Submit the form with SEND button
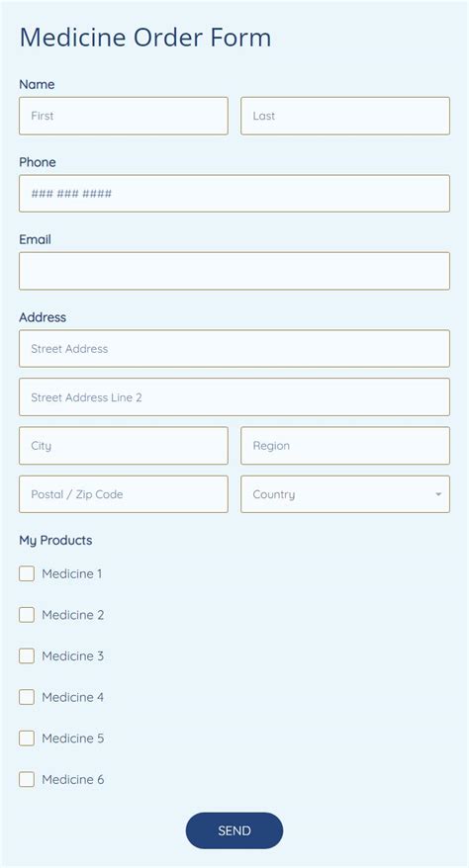 pos(234,830)
